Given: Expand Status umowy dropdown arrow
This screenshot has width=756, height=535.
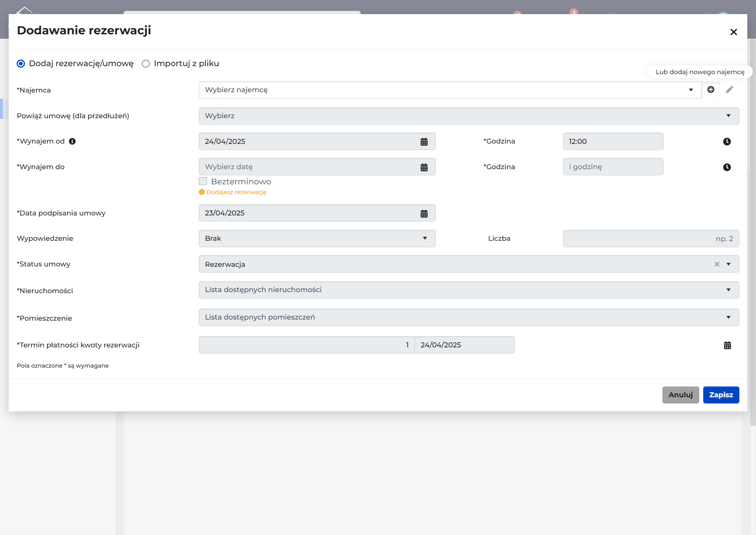Looking at the screenshot, I should (x=729, y=264).
